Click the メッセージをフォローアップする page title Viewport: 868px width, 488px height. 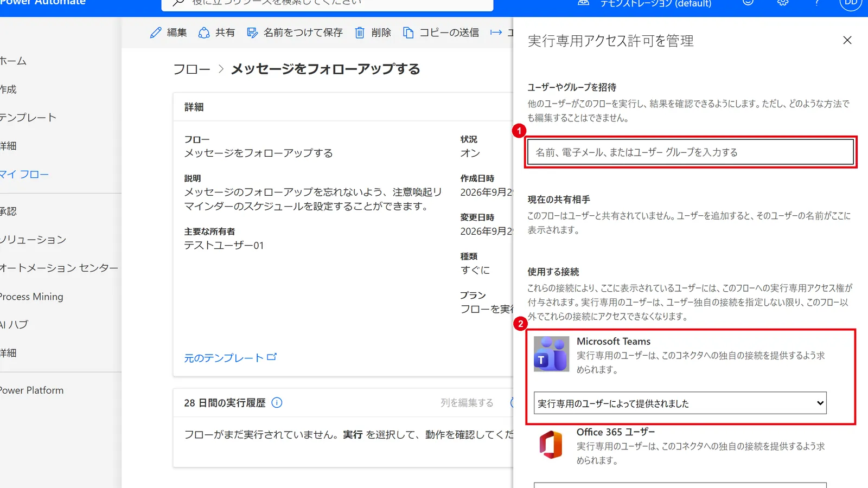tap(325, 69)
